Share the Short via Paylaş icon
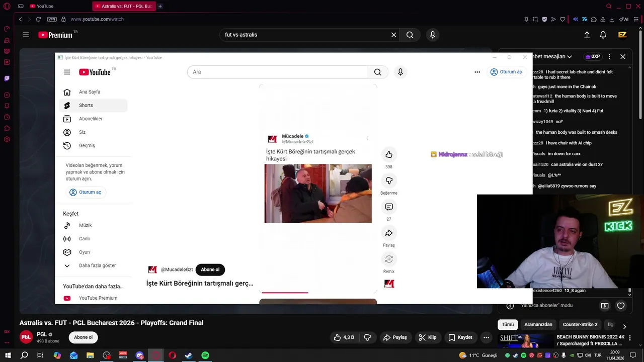 pos(388,233)
